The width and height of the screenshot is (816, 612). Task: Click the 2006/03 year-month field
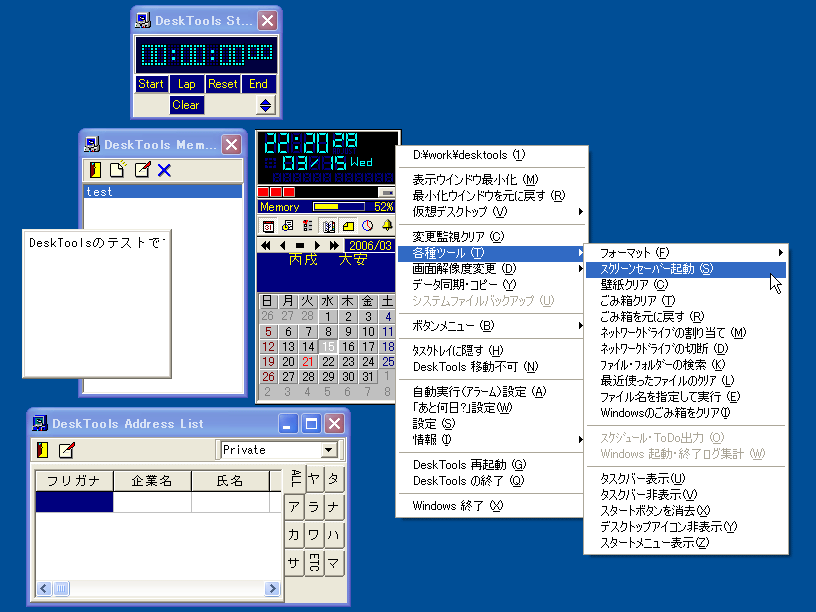pos(370,246)
